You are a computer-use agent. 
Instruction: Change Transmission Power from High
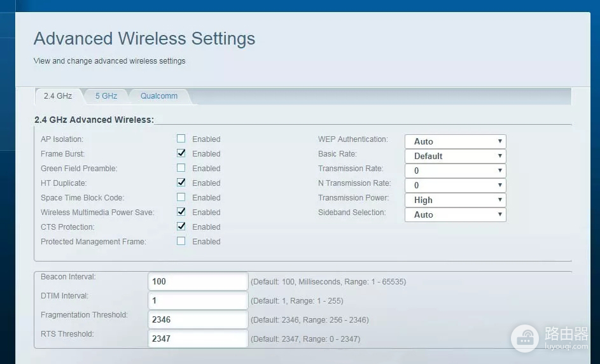(x=455, y=200)
